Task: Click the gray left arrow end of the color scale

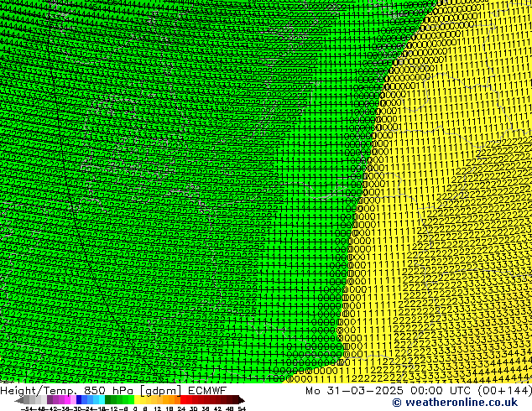Action: [x=19, y=400]
